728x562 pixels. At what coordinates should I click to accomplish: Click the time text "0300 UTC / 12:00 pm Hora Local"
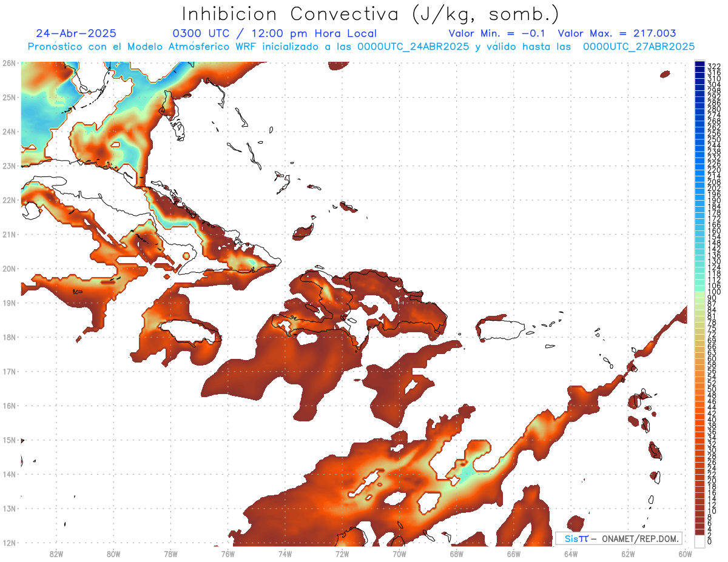[x=275, y=34]
